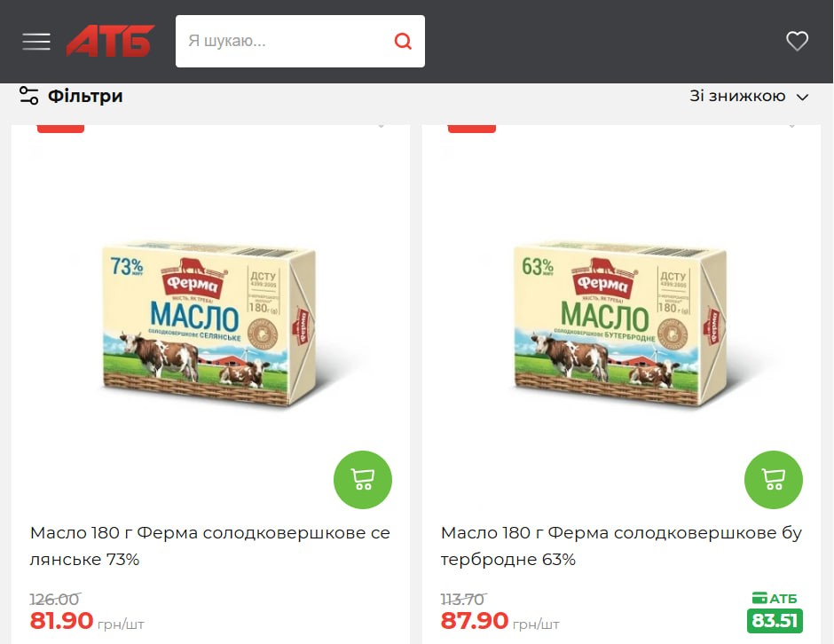Click the ATB logo
Image resolution: width=834 pixels, height=644 pixels.
[x=111, y=41]
